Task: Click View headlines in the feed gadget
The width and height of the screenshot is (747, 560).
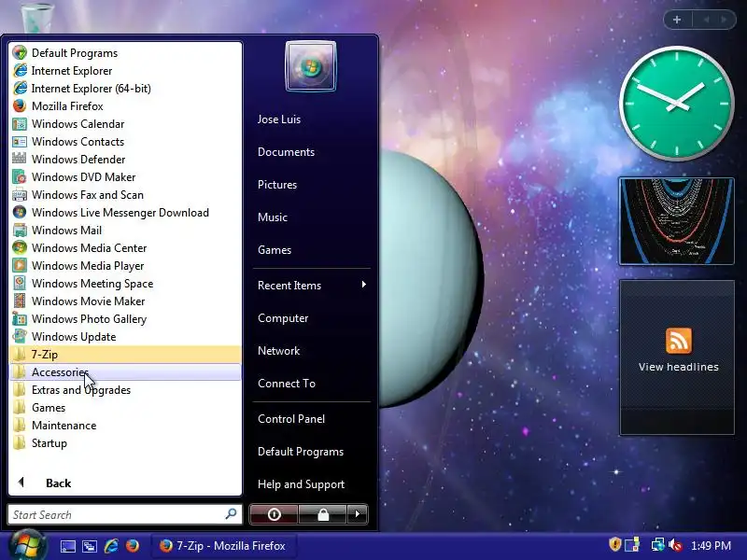Action: tap(679, 367)
